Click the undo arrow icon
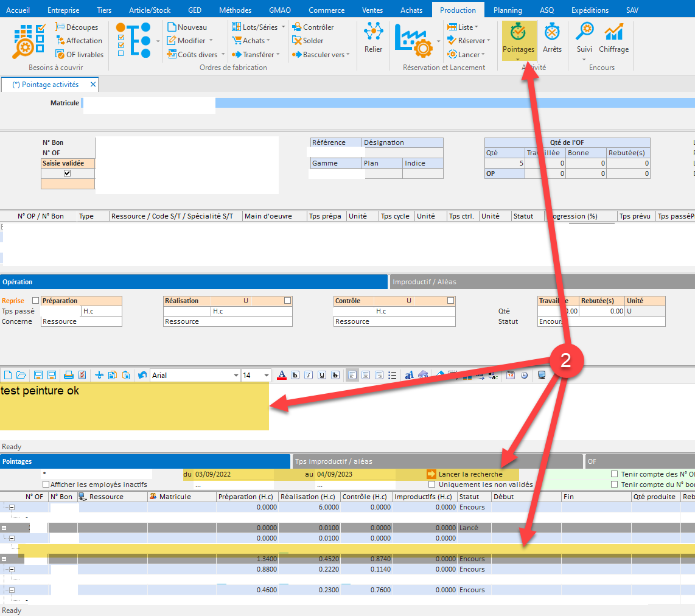695x616 pixels. pyautogui.click(x=142, y=376)
